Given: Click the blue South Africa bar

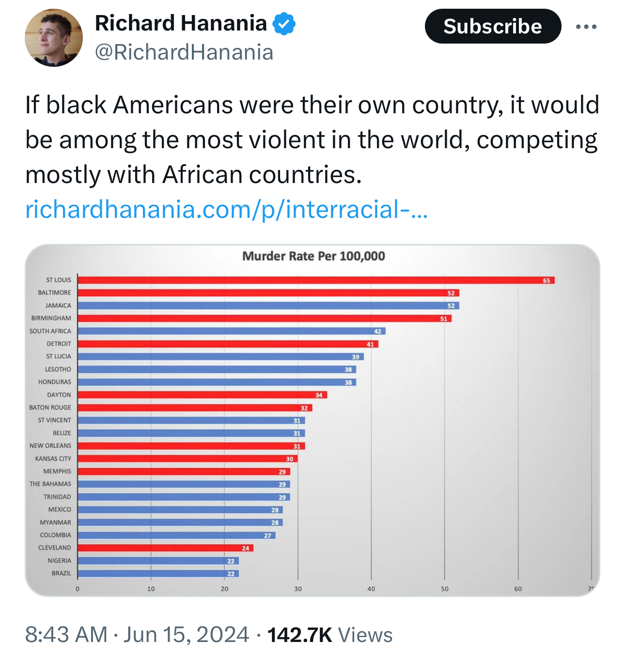Looking at the screenshot, I should 231,331.
